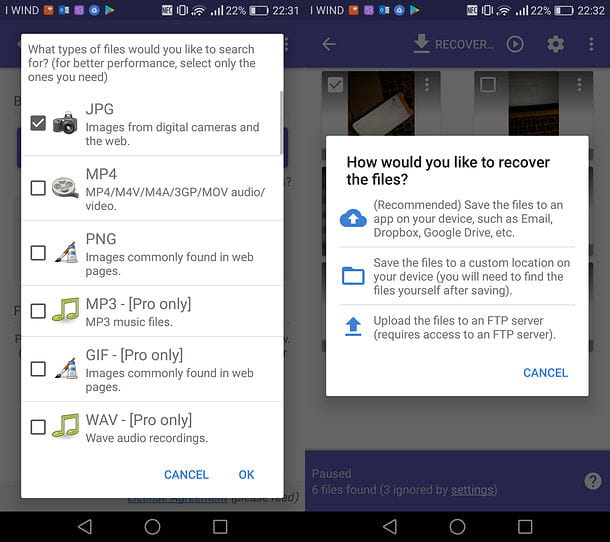Tap Android back button on left screen
Screen dimensions: 610x542
click(85, 527)
